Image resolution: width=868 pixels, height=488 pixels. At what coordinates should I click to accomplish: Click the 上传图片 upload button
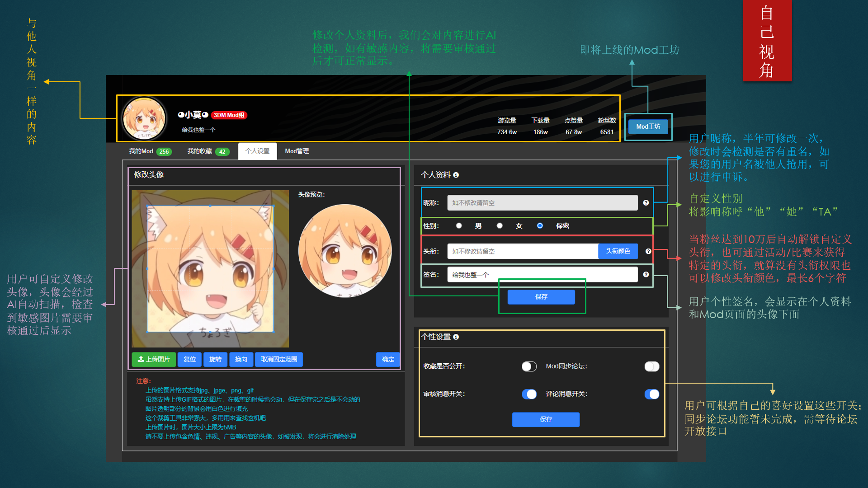point(154,359)
